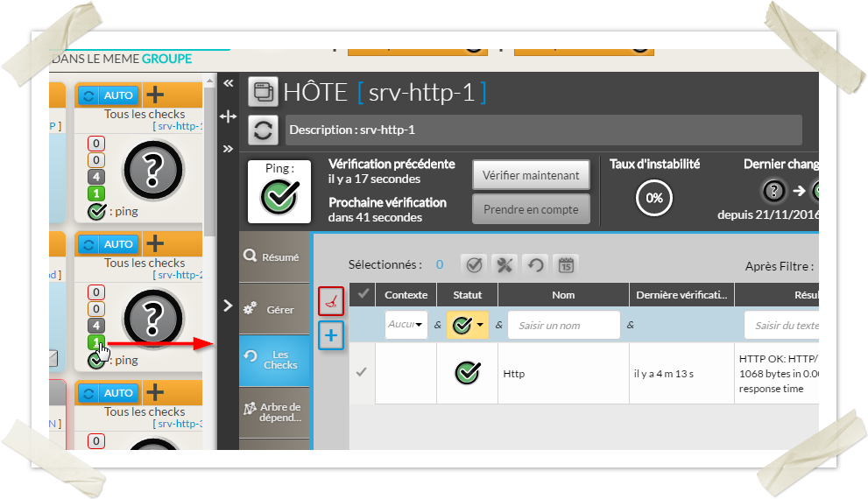
Task: Click the Ping status check icon
Action: (x=279, y=198)
